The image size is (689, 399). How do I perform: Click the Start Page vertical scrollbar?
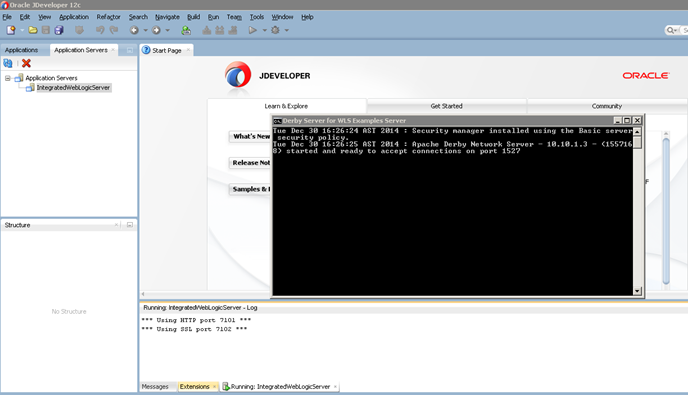(x=666, y=210)
